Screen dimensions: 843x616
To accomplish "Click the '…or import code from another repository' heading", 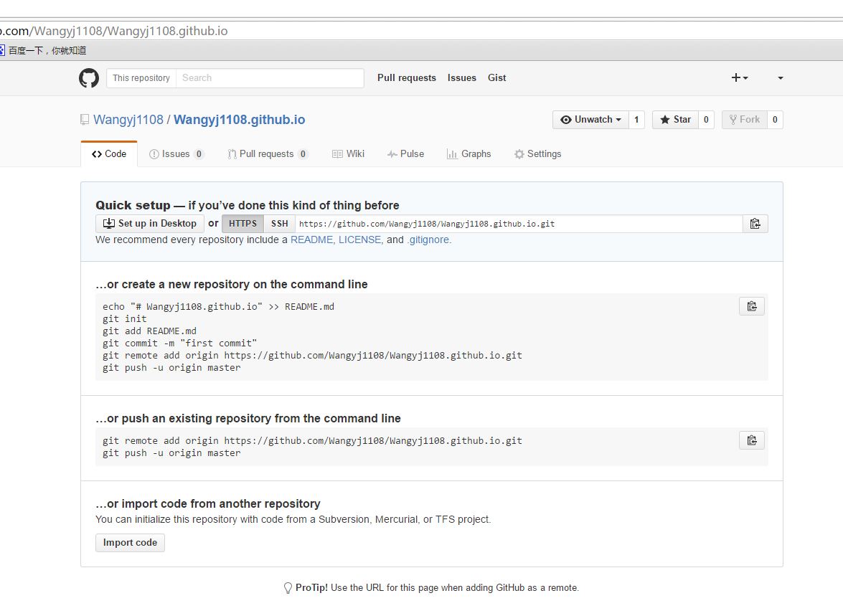I will pyautogui.click(x=208, y=503).
